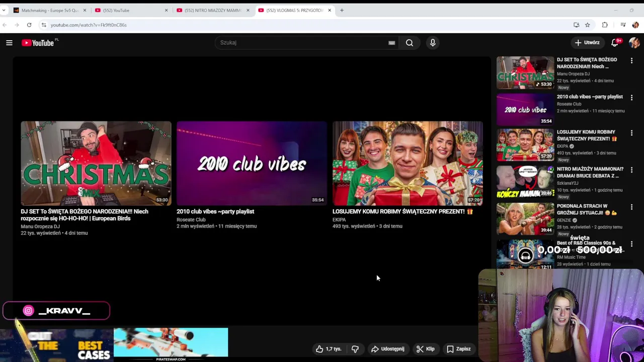Close the NITRO MIAŻDŻY MAMMONA tab
The image size is (644, 362).
point(248,10)
